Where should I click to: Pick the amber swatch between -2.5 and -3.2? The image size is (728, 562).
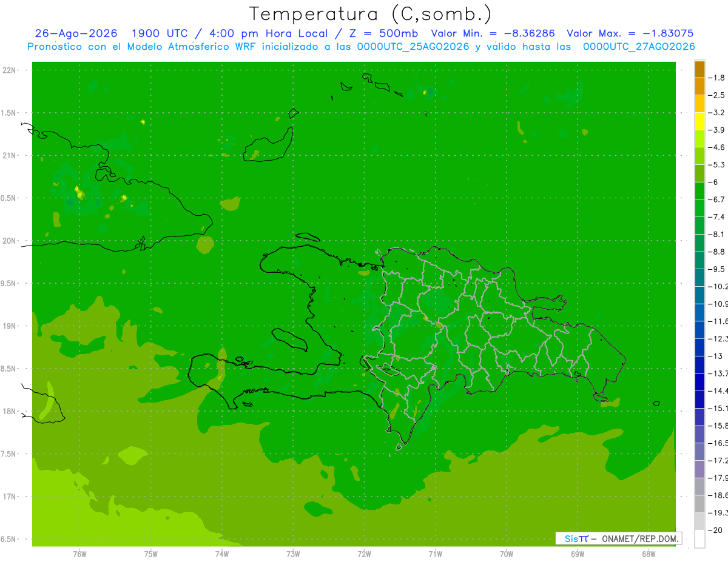699,104
